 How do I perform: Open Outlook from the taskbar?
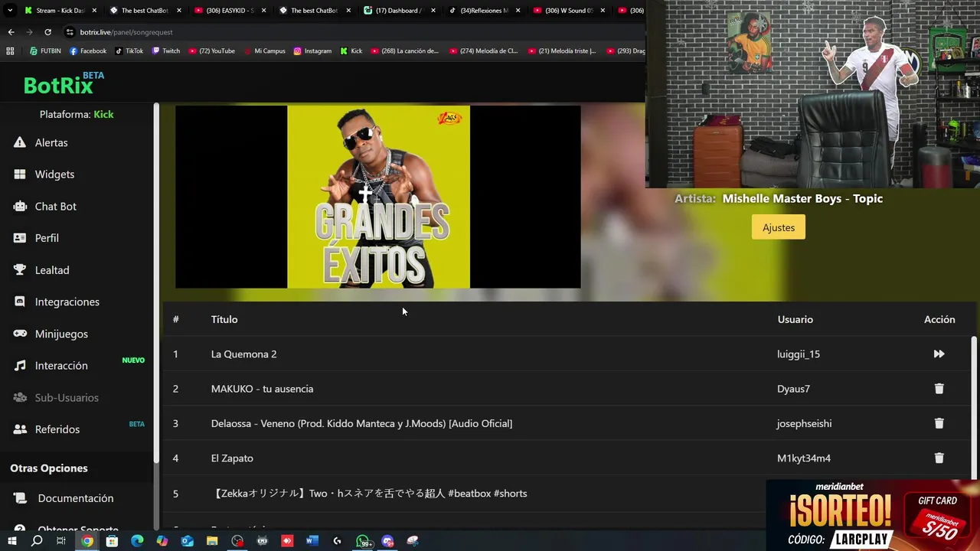188,541
